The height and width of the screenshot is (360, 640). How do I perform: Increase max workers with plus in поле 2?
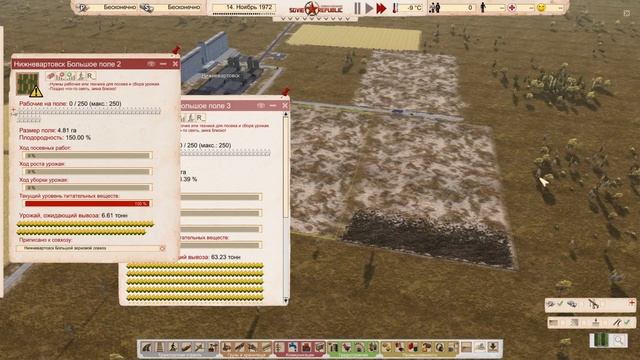coord(14,109)
